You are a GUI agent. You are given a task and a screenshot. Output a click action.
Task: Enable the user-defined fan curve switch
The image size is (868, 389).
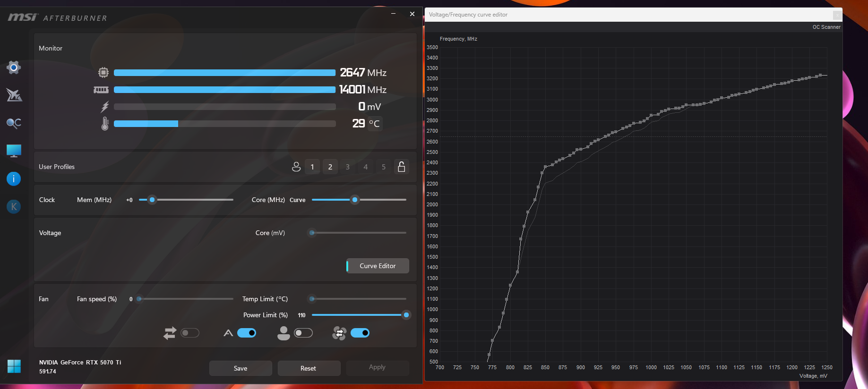pos(303,333)
